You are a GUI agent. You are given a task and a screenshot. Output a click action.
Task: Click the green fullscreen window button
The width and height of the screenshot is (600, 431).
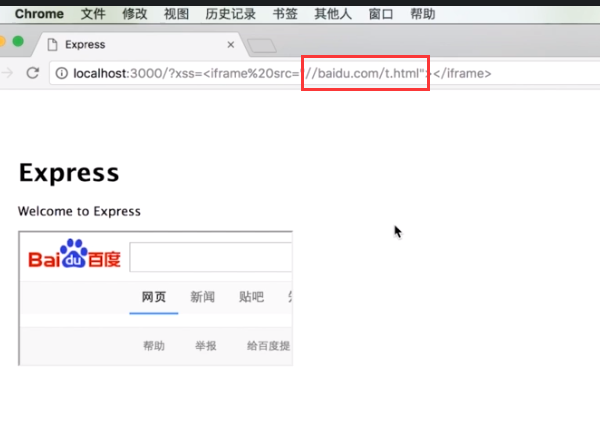(x=18, y=41)
